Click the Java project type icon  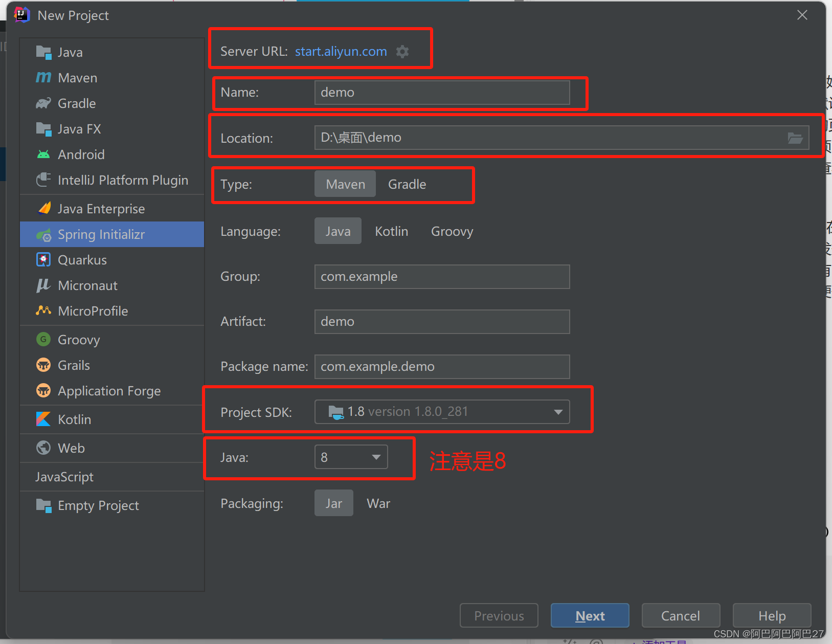pos(43,52)
